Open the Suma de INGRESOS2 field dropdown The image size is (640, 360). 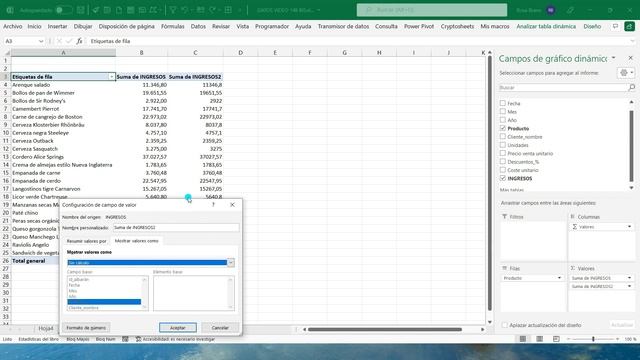click(629, 287)
